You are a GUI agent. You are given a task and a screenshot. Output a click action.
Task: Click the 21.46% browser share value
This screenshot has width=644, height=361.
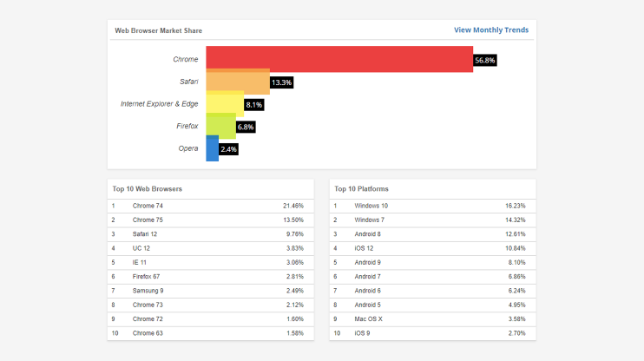click(x=293, y=206)
